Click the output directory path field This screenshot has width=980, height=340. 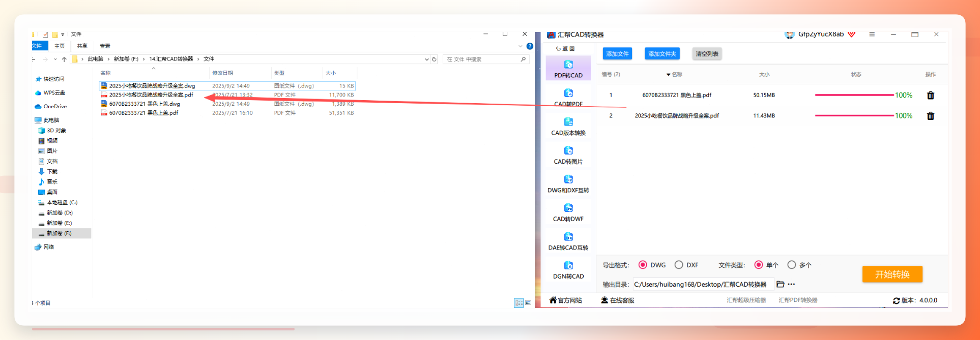(x=703, y=284)
